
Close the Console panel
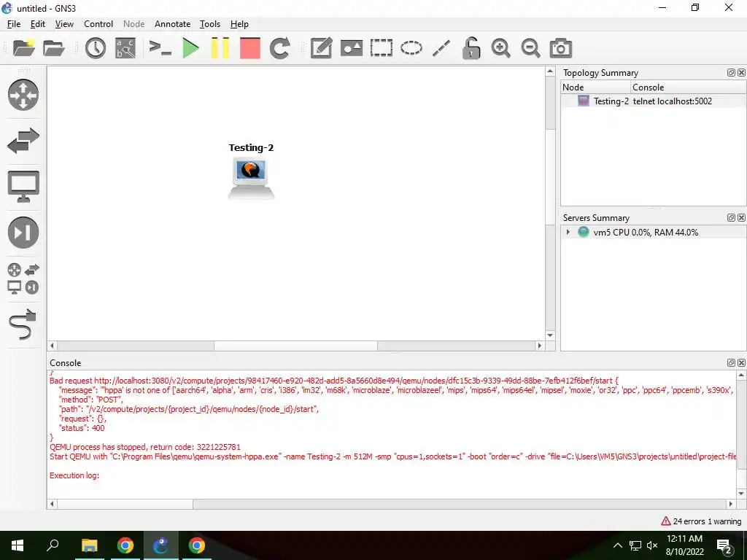[741, 363]
